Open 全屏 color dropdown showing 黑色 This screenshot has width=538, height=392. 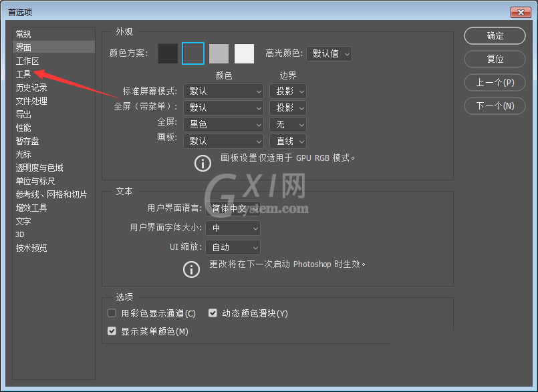(x=223, y=124)
